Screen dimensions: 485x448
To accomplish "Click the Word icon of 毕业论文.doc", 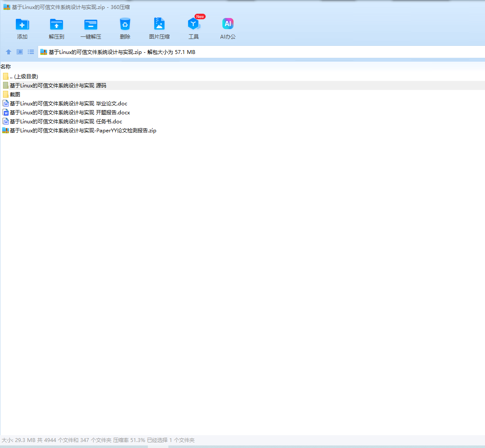I will pyautogui.click(x=6, y=103).
